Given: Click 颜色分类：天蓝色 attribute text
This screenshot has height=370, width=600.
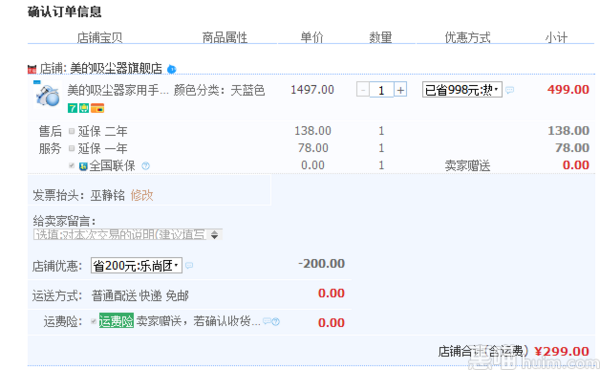Looking at the screenshot, I should [219, 90].
